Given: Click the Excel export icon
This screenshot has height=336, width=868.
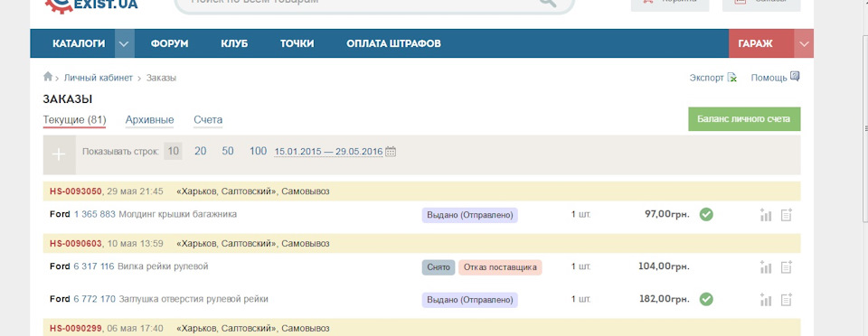Looking at the screenshot, I should pyautogui.click(x=731, y=78).
